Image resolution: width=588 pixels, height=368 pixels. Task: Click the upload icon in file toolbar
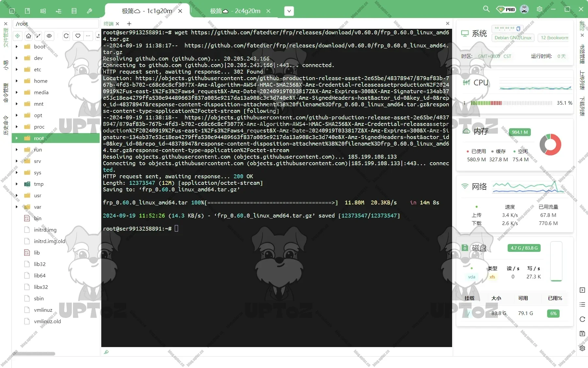pyautogui.click(x=98, y=36)
